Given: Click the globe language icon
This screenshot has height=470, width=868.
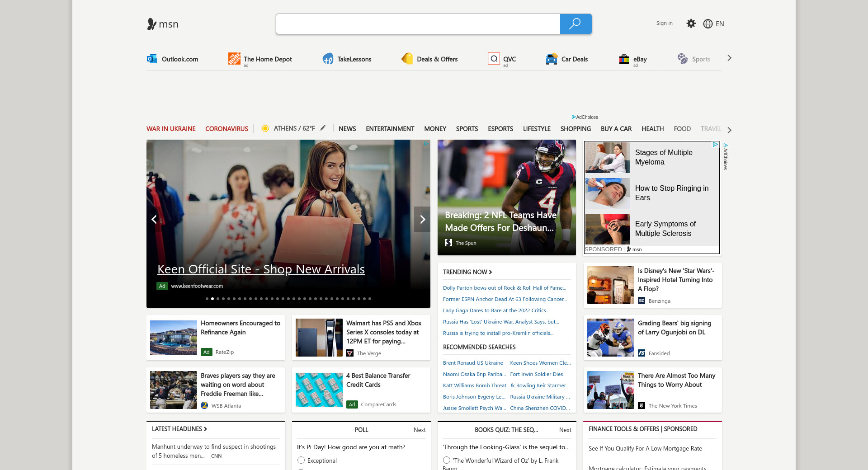Looking at the screenshot, I should pyautogui.click(x=708, y=24).
